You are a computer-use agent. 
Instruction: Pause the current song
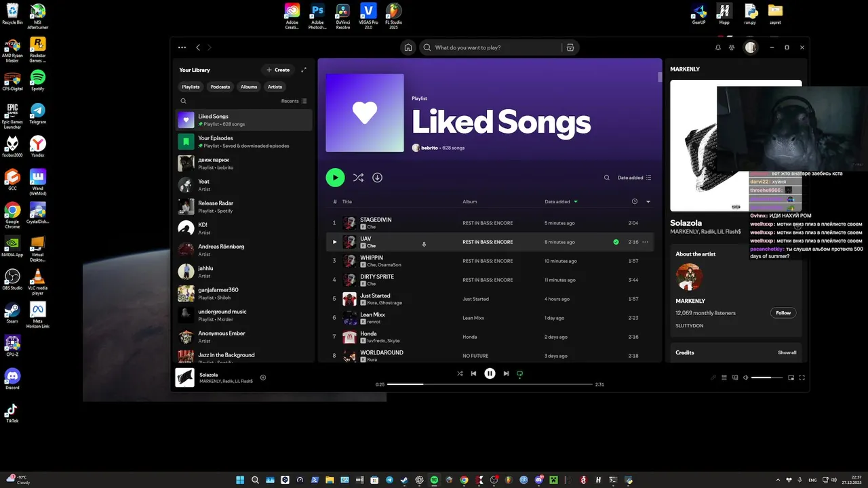pyautogui.click(x=490, y=373)
